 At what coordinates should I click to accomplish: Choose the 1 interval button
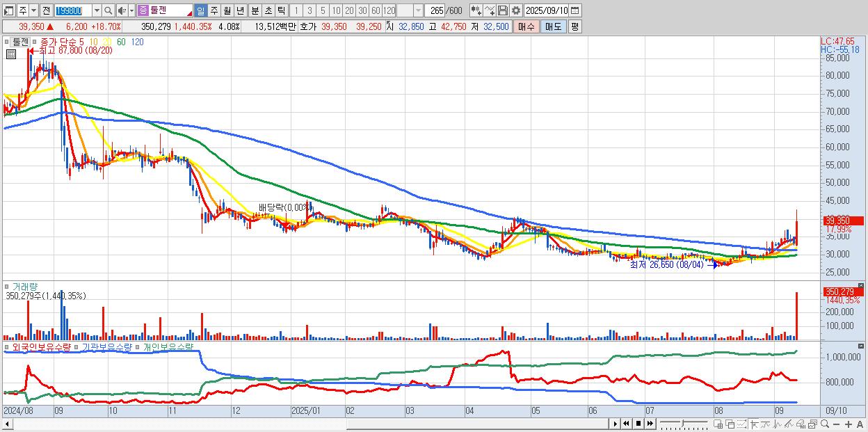pos(296,10)
